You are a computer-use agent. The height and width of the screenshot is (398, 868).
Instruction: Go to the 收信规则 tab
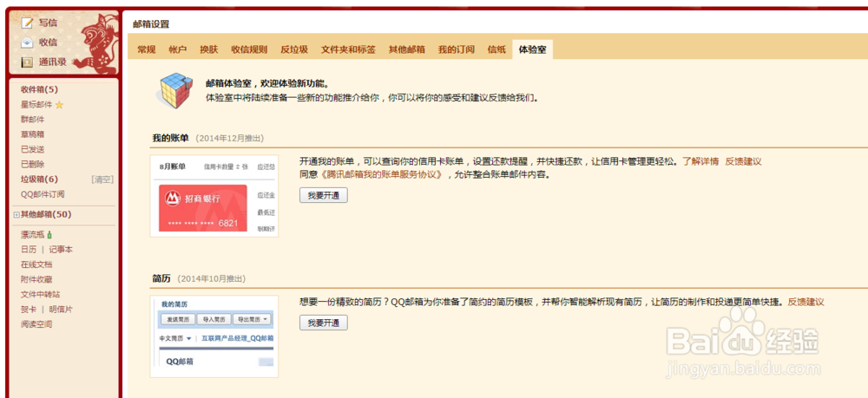(249, 49)
